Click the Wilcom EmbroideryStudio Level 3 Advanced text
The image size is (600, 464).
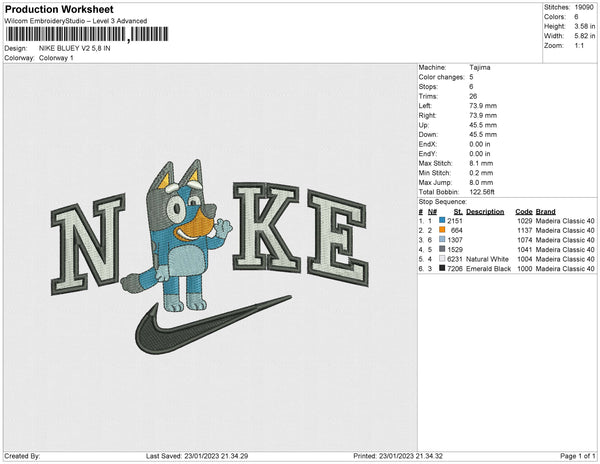point(76,21)
